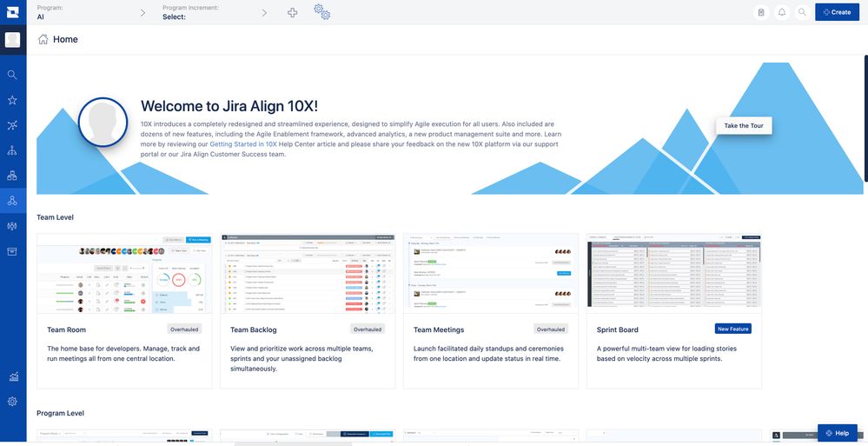Open the sidebar network nodes icon below the star
Screen dimensions: 868x446
12,125
